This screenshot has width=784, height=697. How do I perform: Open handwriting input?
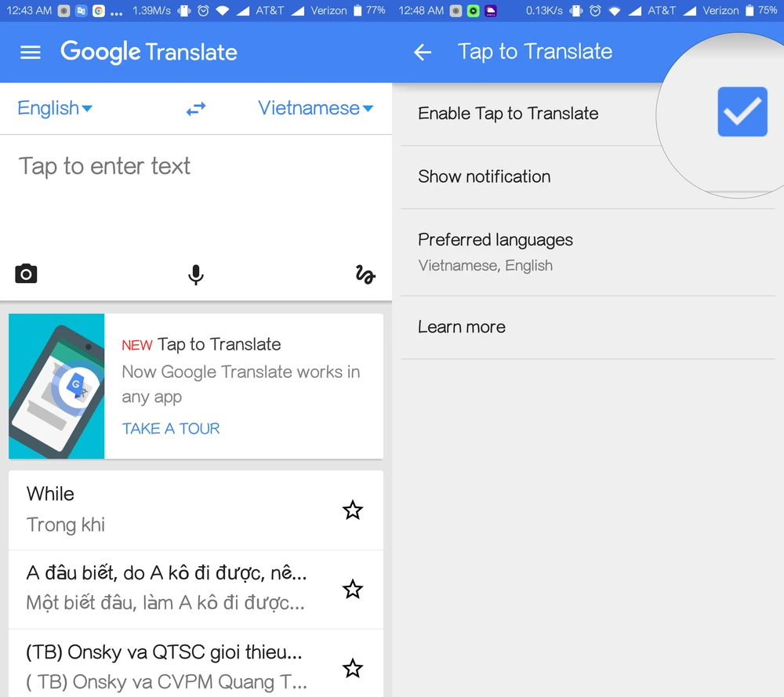tap(365, 274)
